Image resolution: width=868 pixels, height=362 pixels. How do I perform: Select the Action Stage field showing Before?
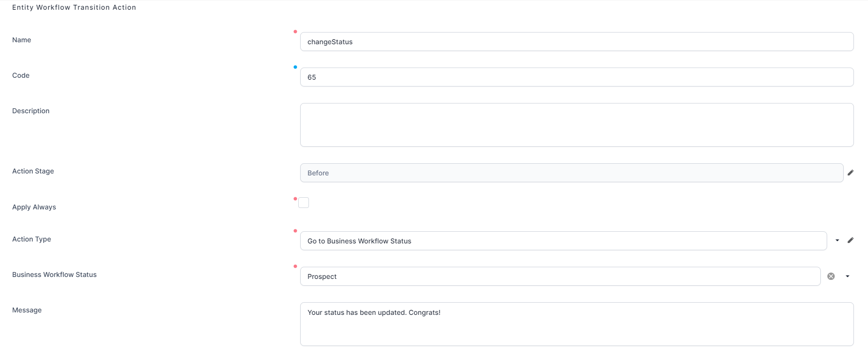pos(571,173)
